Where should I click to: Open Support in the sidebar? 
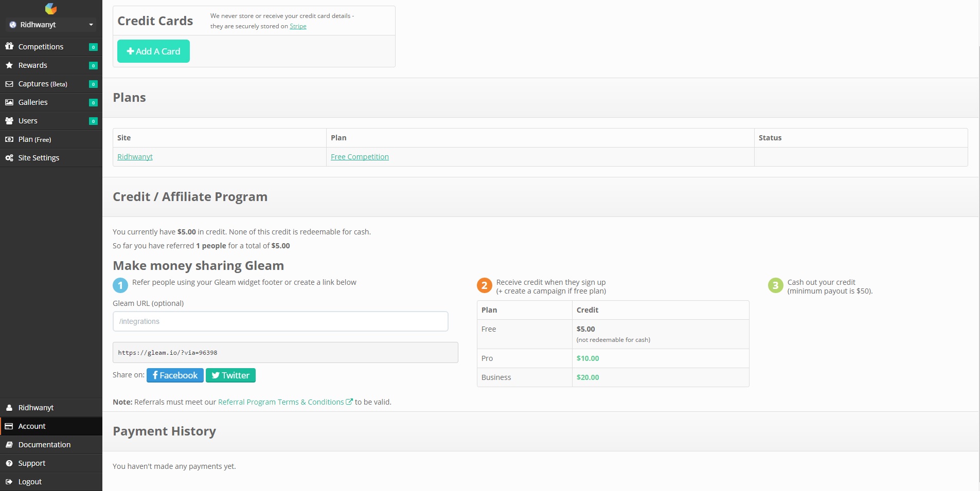pos(51,463)
